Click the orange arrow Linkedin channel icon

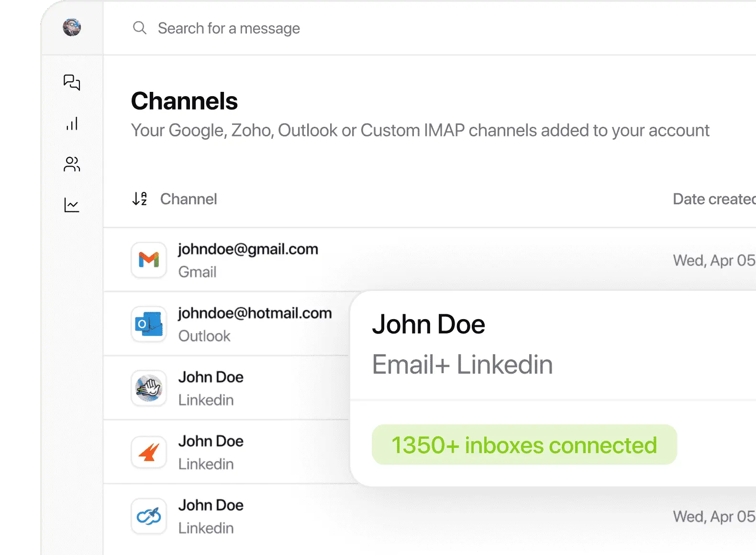[x=149, y=452]
